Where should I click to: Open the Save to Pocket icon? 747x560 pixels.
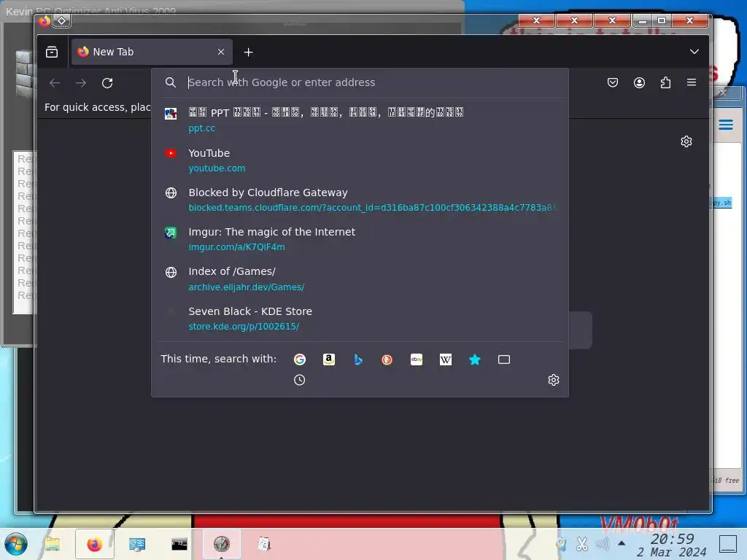point(613,82)
